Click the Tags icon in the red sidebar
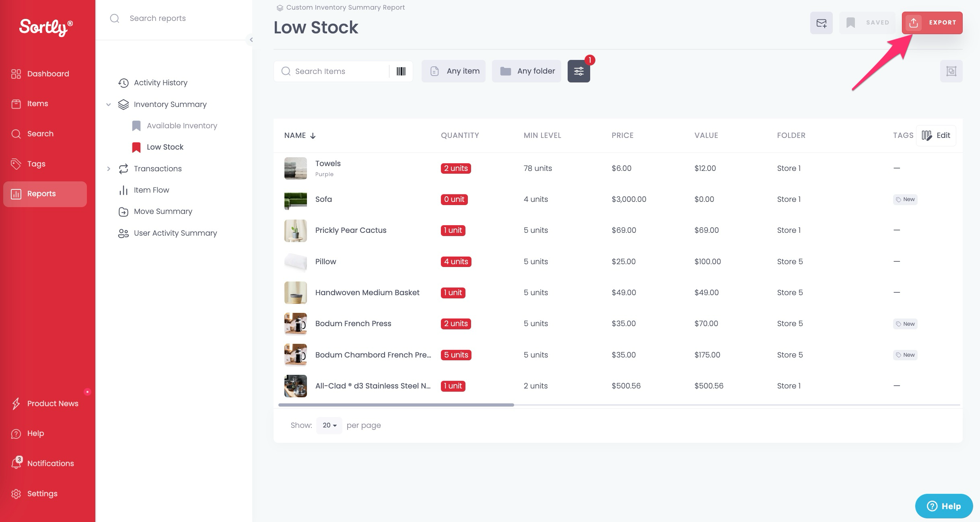The width and height of the screenshot is (980, 522). [16, 164]
